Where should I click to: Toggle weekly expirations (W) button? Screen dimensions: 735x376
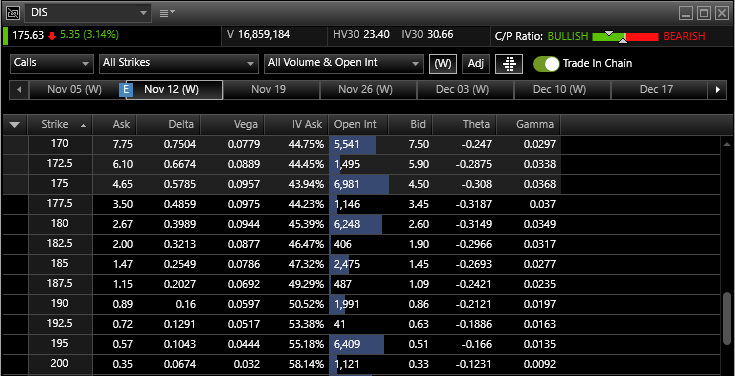pyautogui.click(x=443, y=63)
